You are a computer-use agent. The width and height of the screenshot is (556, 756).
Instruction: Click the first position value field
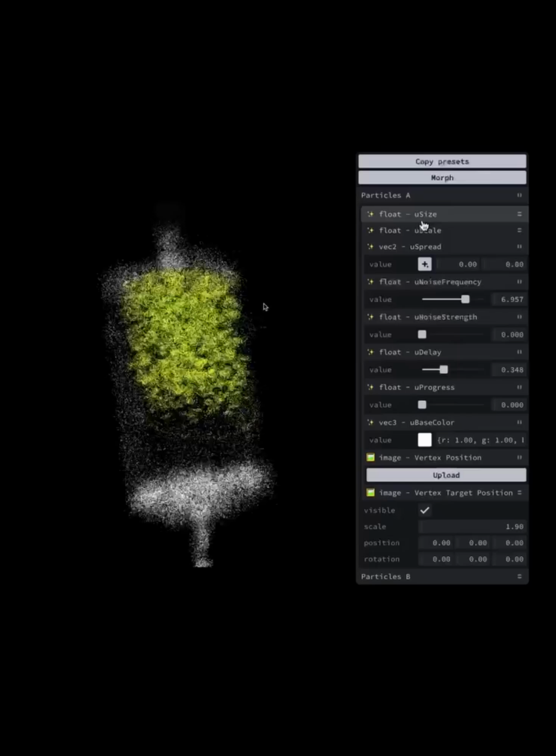point(436,543)
